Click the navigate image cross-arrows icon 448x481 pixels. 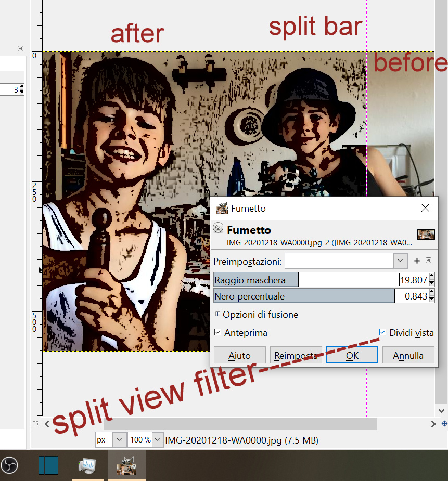444,424
